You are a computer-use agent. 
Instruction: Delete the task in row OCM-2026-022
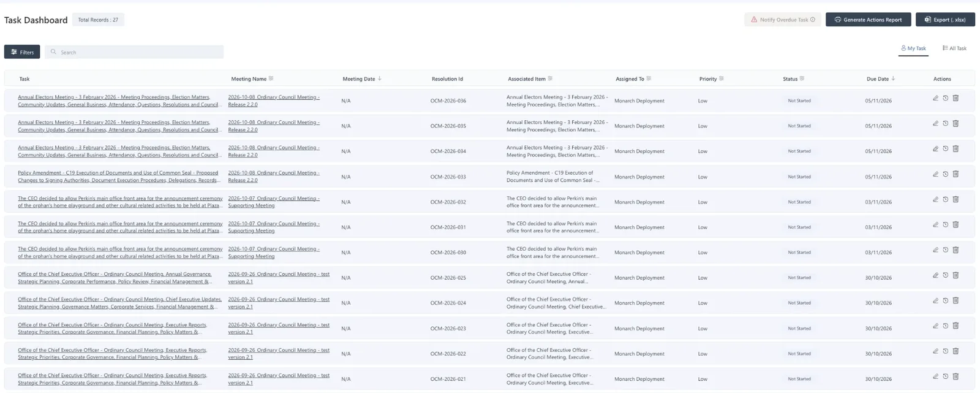pos(956,351)
